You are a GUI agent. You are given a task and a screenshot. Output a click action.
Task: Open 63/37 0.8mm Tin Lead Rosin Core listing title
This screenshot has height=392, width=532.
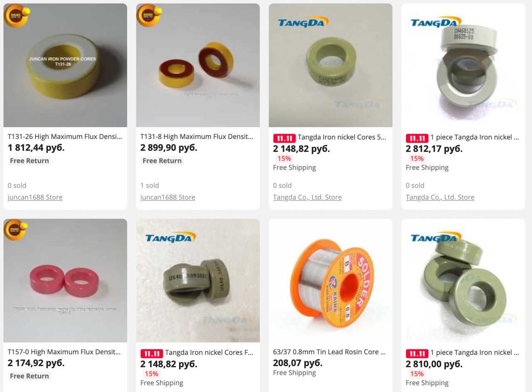pyautogui.click(x=330, y=352)
